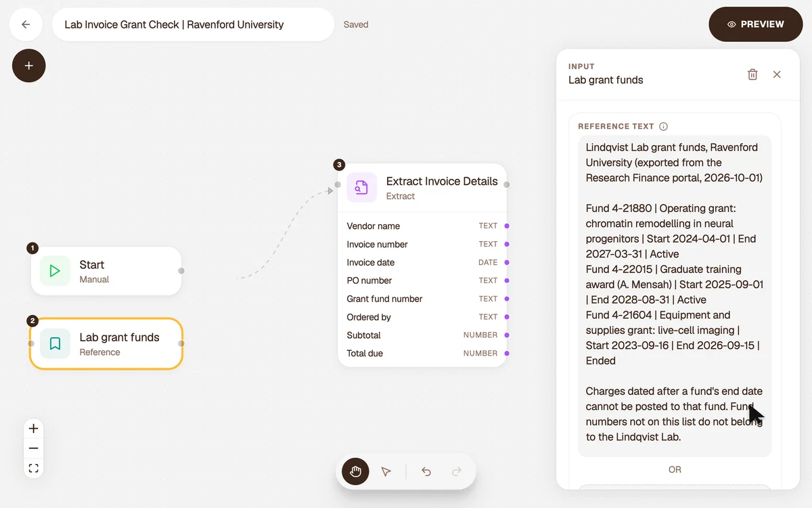Click the Grant fund number field row

pyautogui.click(x=422, y=299)
